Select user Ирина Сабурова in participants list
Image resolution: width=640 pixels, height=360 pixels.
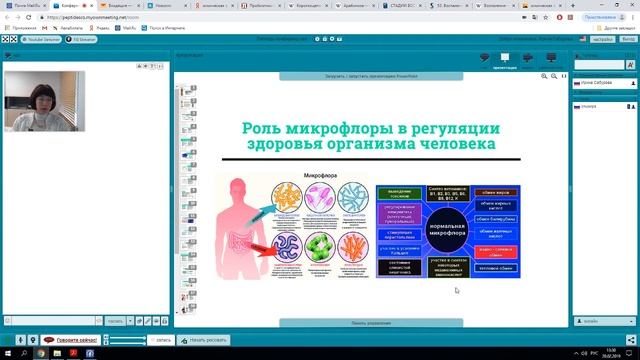[x=604, y=83]
